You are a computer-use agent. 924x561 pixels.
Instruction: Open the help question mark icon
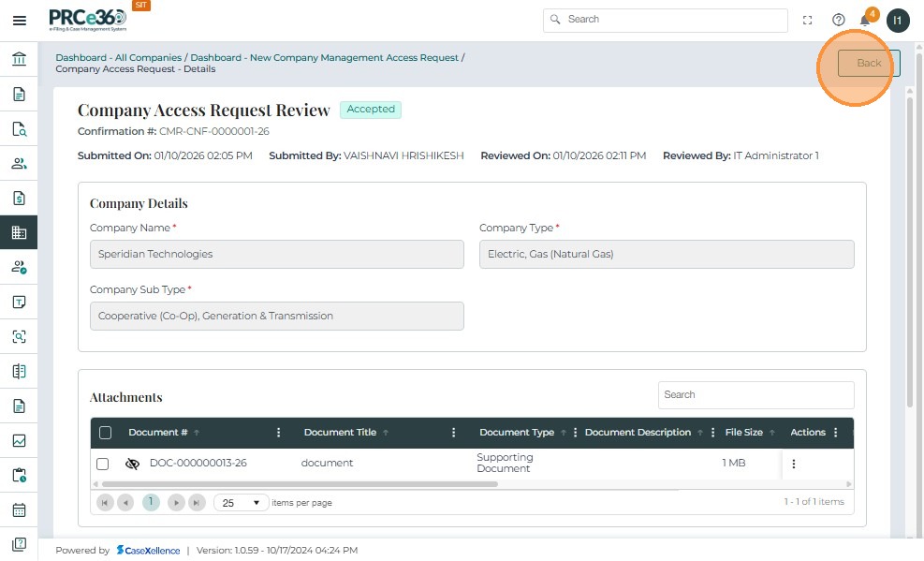pyautogui.click(x=838, y=20)
